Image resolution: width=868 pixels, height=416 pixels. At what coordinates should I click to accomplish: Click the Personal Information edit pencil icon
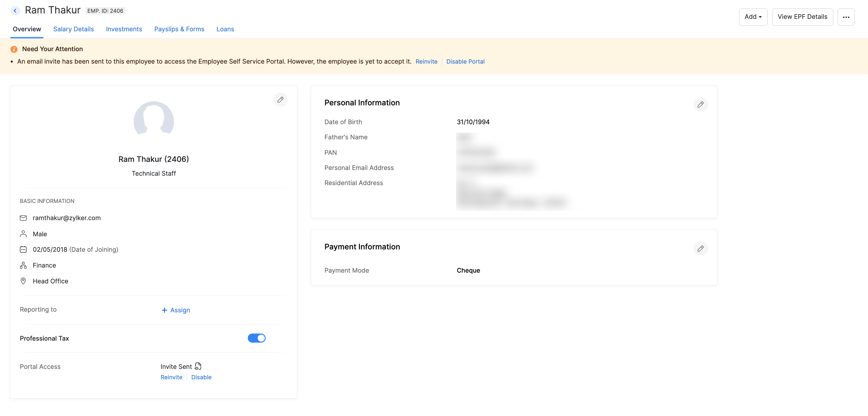(700, 104)
